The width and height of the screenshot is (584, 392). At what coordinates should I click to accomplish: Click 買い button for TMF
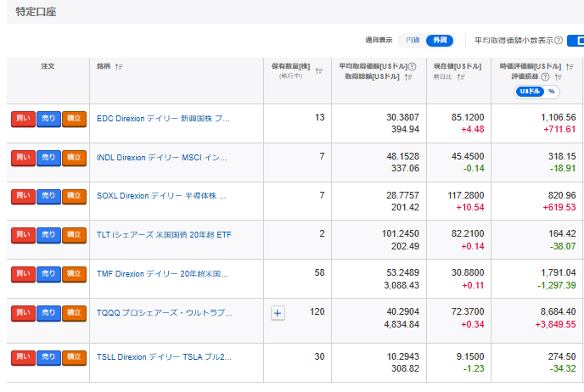click(x=23, y=274)
